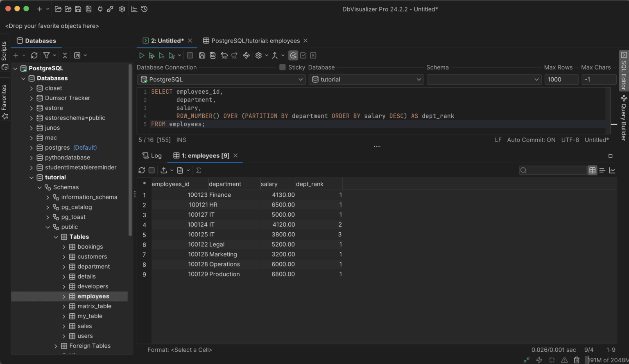This screenshot has height=364, width=629.
Task: Execute the SQL statement with the green play icon
Action: [x=141, y=55]
